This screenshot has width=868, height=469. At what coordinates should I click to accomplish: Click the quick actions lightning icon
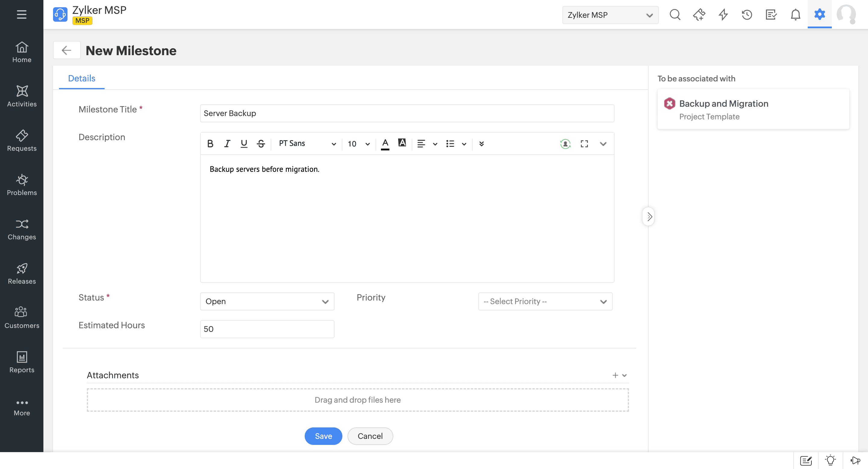click(x=723, y=15)
